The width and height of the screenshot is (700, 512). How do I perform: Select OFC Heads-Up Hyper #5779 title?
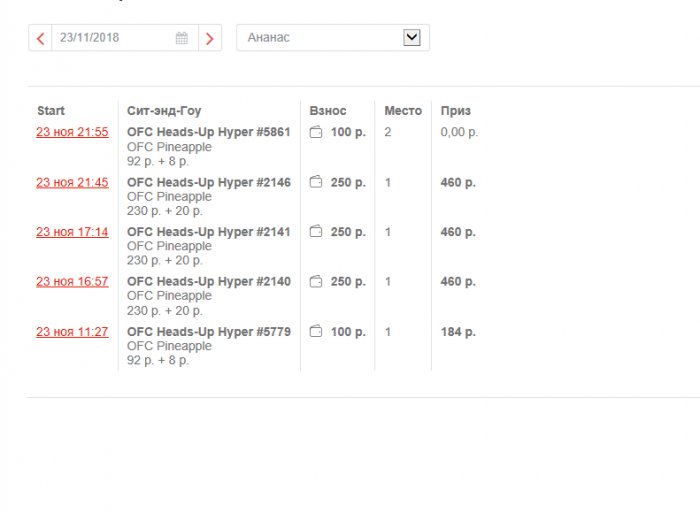209,332
